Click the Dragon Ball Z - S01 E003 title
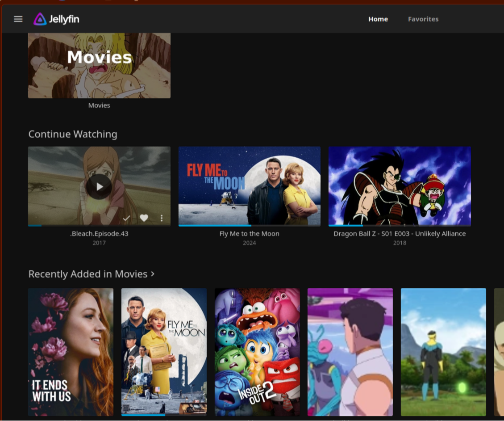 coord(400,234)
